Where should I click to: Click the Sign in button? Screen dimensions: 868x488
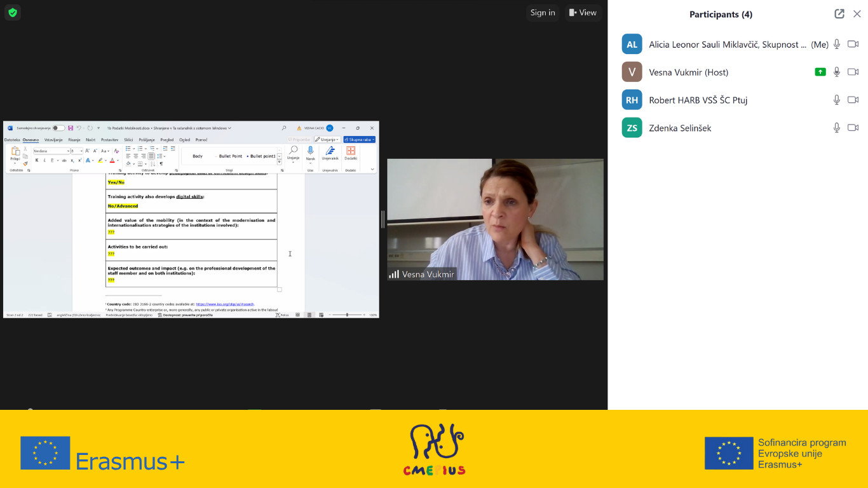[543, 13]
